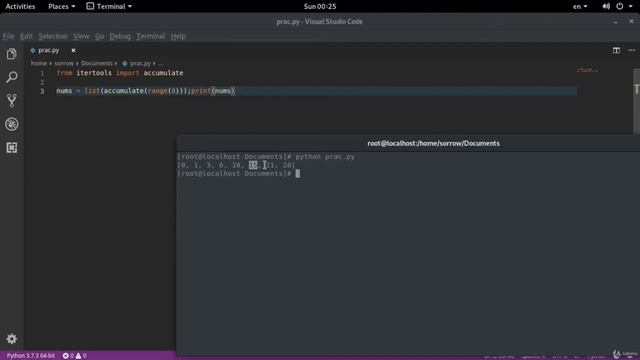Click 'print' in line 3 of code
Viewport: 640px width, 360px height.
[x=201, y=91]
